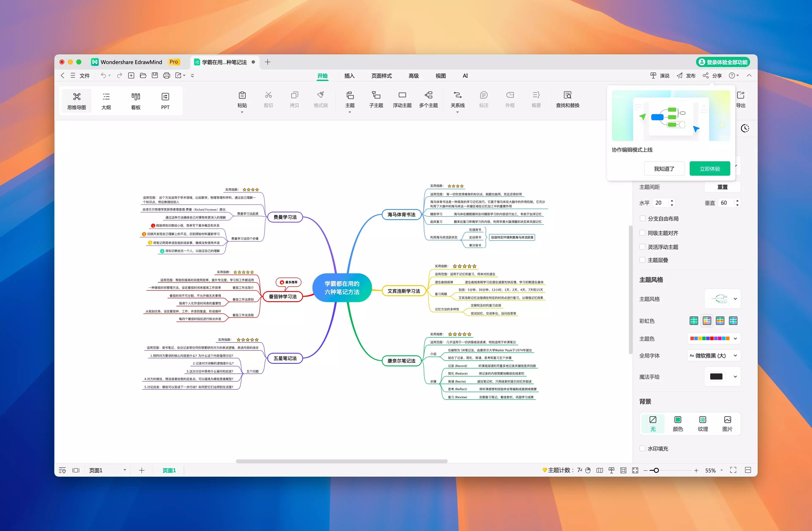This screenshot has height=531, width=812.
Task: Click the mouse mode icon in status bar
Action: [x=588, y=470]
